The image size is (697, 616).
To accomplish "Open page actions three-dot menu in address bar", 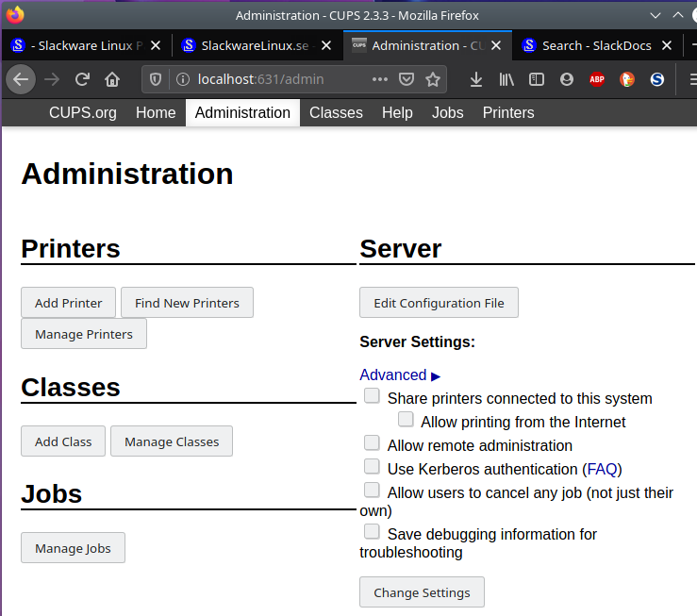I will pyautogui.click(x=379, y=79).
